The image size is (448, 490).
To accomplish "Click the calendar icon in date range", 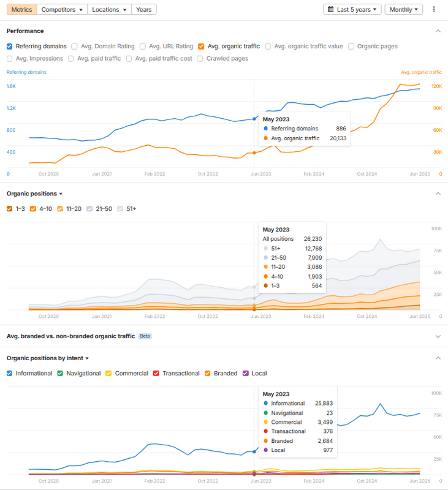I will coord(331,10).
